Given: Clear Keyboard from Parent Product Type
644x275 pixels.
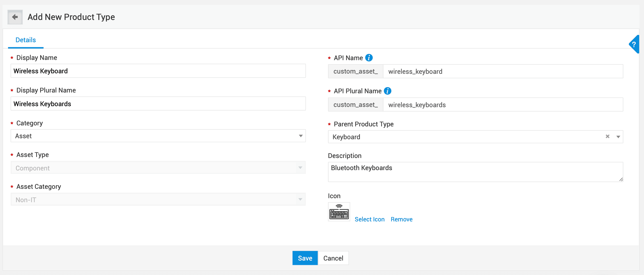Looking at the screenshot, I should click(607, 136).
